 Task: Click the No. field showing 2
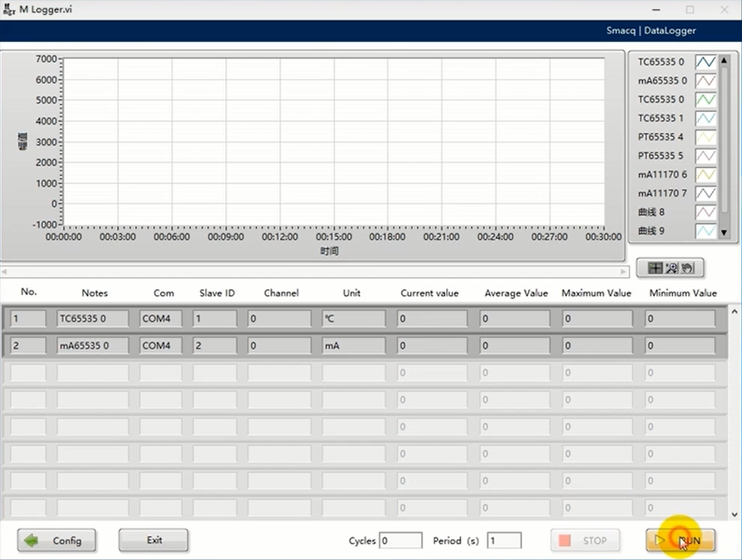(x=29, y=346)
